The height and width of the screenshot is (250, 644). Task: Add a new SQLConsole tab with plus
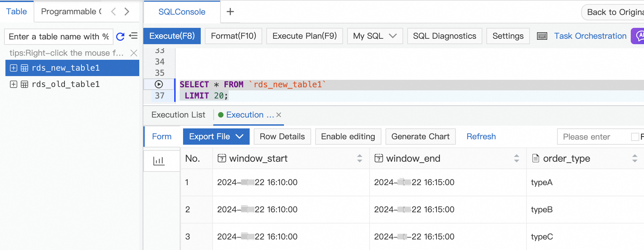230,12
